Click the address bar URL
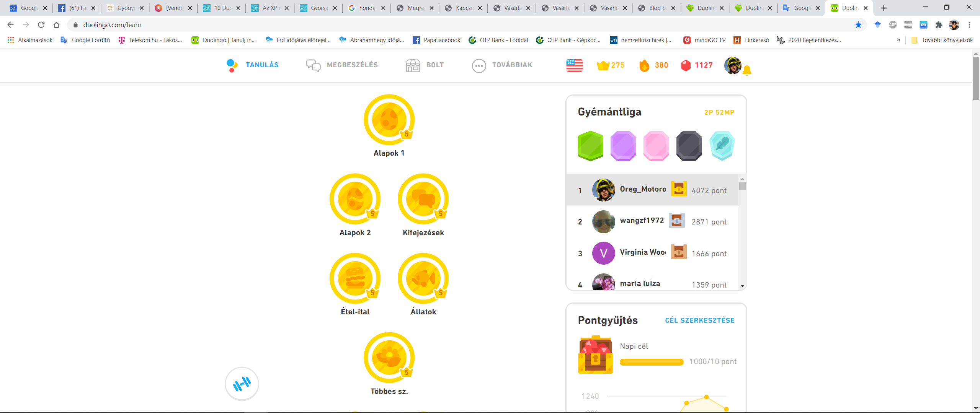Image resolution: width=980 pixels, height=413 pixels. pyautogui.click(x=112, y=25)
